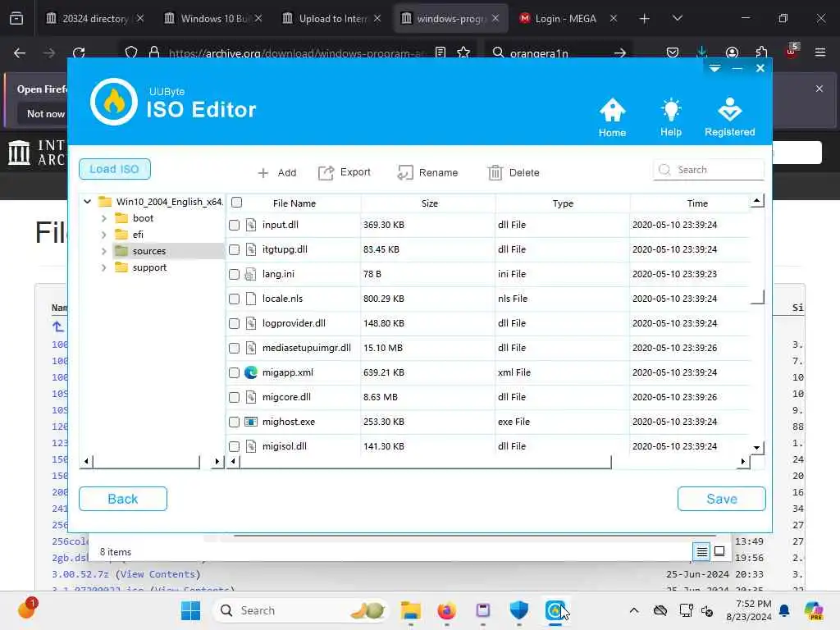Switch to the Login - MEGA browser tab
The width and height of the screenshot is (840, 630).
point(568,18)
